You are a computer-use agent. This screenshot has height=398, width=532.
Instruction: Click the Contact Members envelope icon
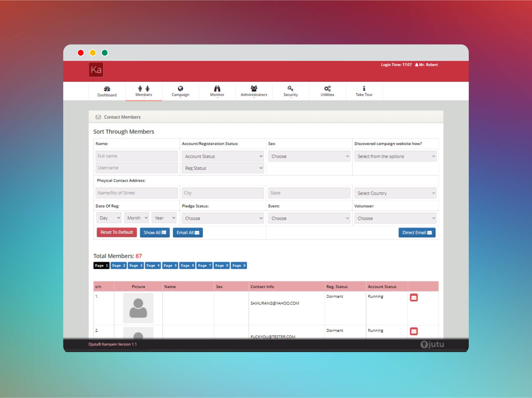[x=98, y=117]
